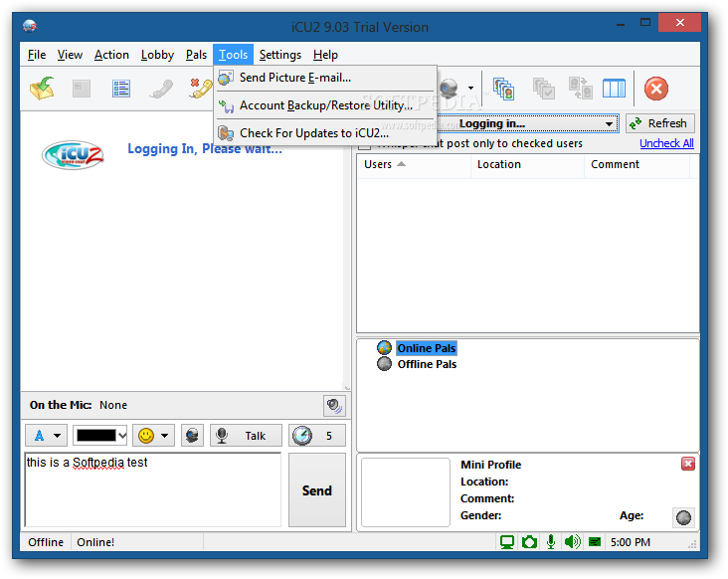Viewport: 728px width, 579px height.
Task: Sort the list by Users column header
Action: click(414, 165)
